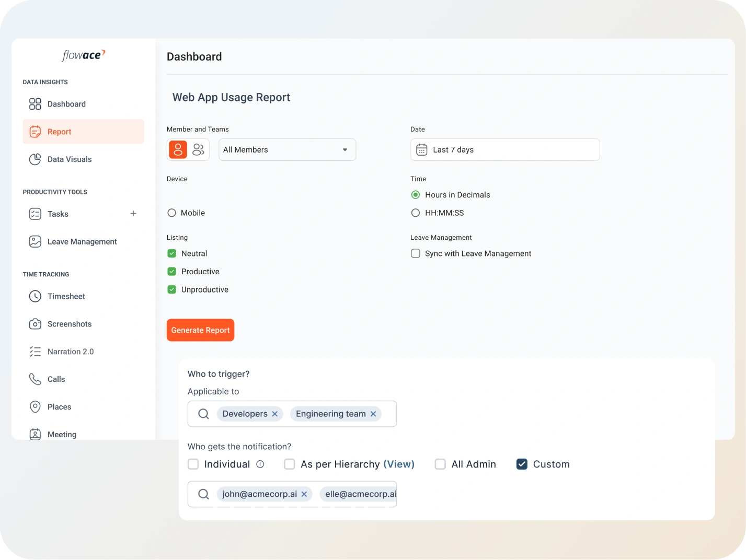Choose the Mobile device option

point(171,213)
